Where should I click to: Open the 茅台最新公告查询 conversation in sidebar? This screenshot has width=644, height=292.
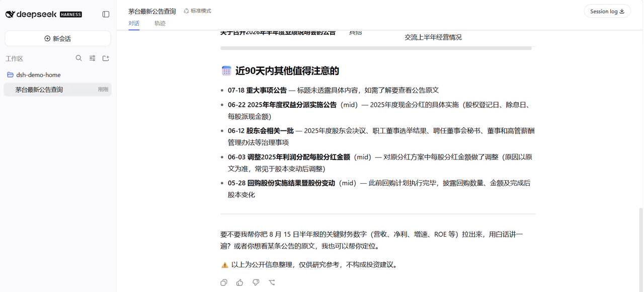(x=58, y=90)
